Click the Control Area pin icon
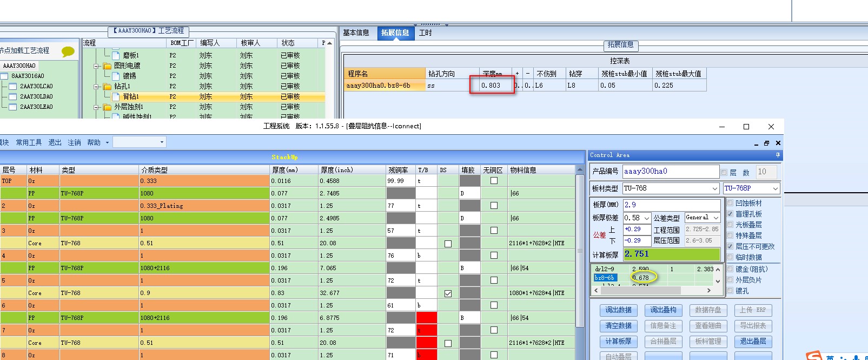The image size is (868, 360). tap(778, 155)
